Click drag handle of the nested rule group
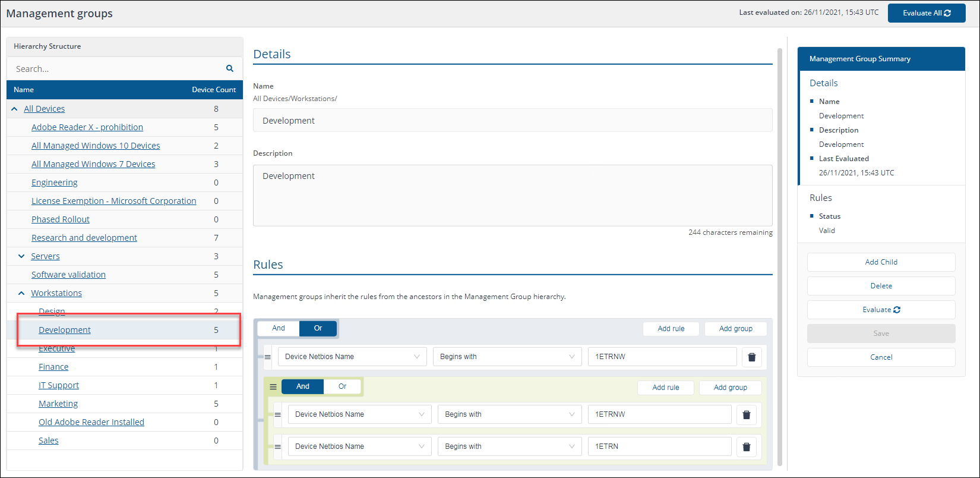 pyautogui.click(x=273, y=386)
